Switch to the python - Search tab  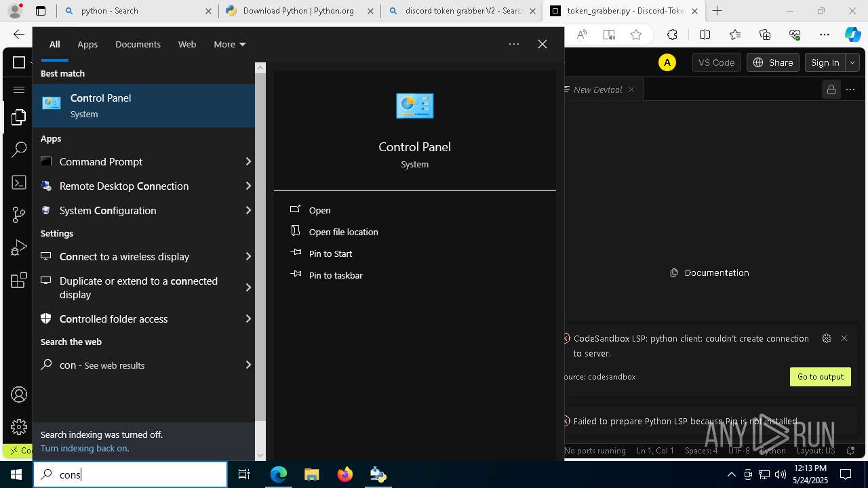pyautogui.click(x=137, y=11)
